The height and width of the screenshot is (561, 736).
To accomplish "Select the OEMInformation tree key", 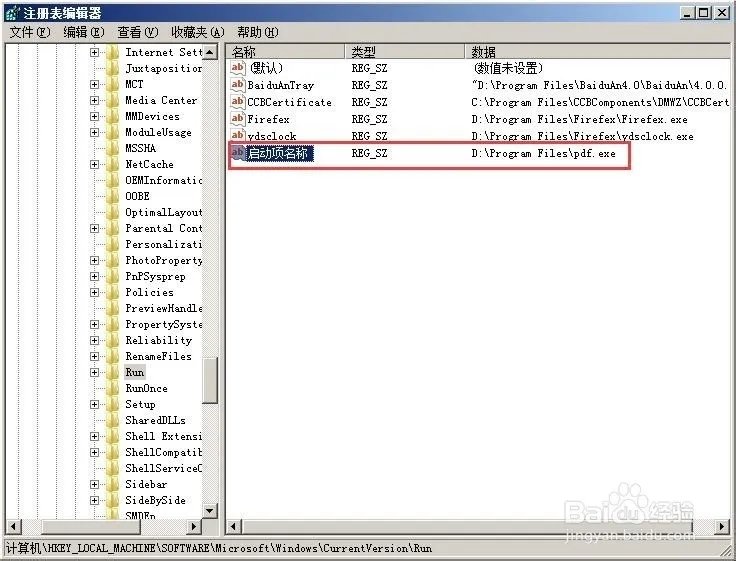I will click(x=163, y=180).
